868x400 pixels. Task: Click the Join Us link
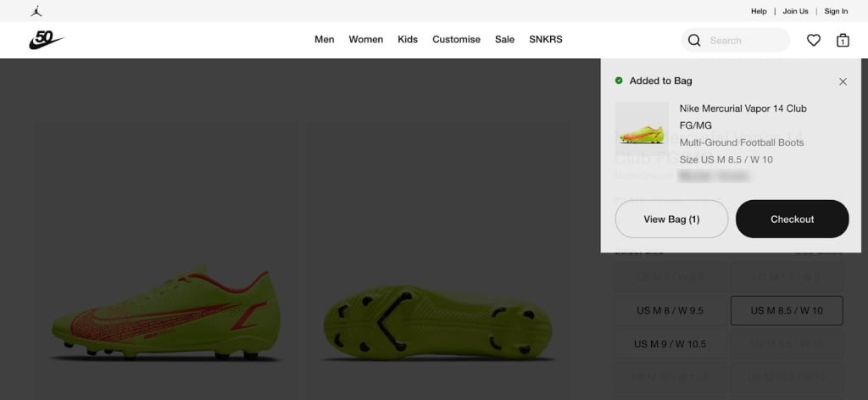click(x=795, y=11)
